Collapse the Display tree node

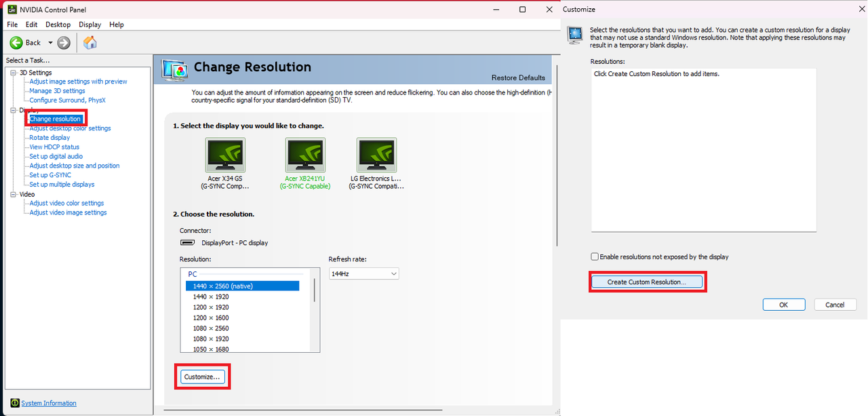click(13, 110)
